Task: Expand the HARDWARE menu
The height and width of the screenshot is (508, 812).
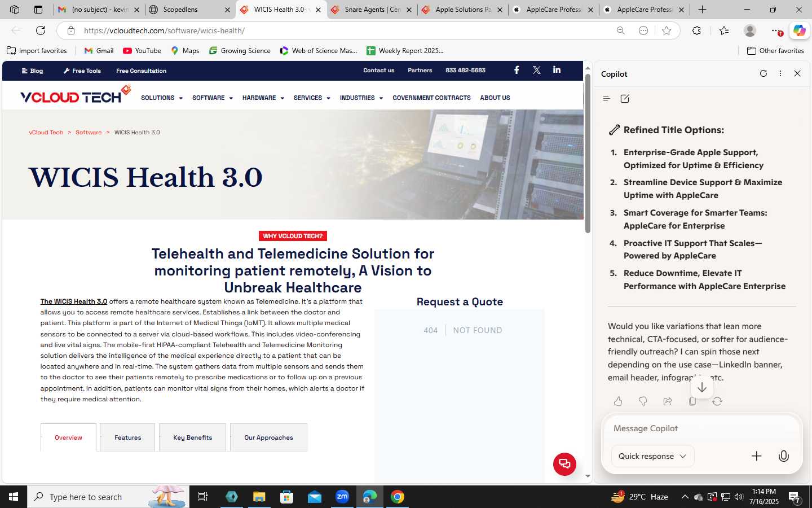Action: pyautogui.click(x=263, y=98)
